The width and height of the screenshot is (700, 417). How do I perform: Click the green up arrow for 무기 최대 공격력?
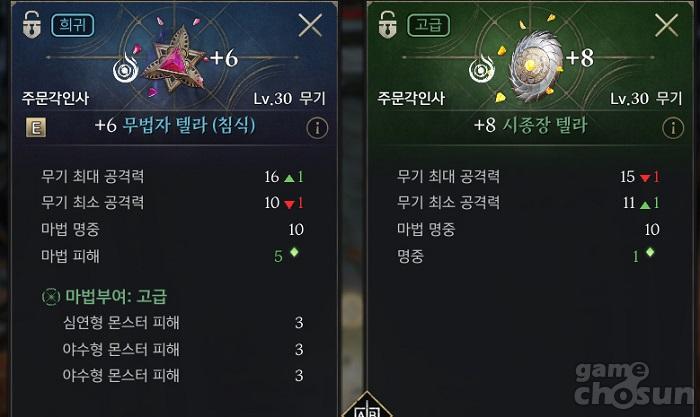click(x=289, y=178)
